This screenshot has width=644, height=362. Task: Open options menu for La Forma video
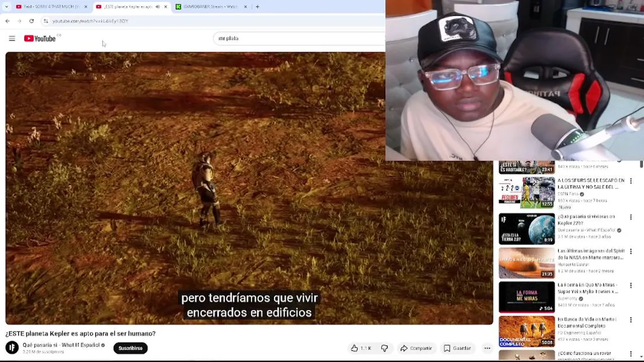(630, 286)
